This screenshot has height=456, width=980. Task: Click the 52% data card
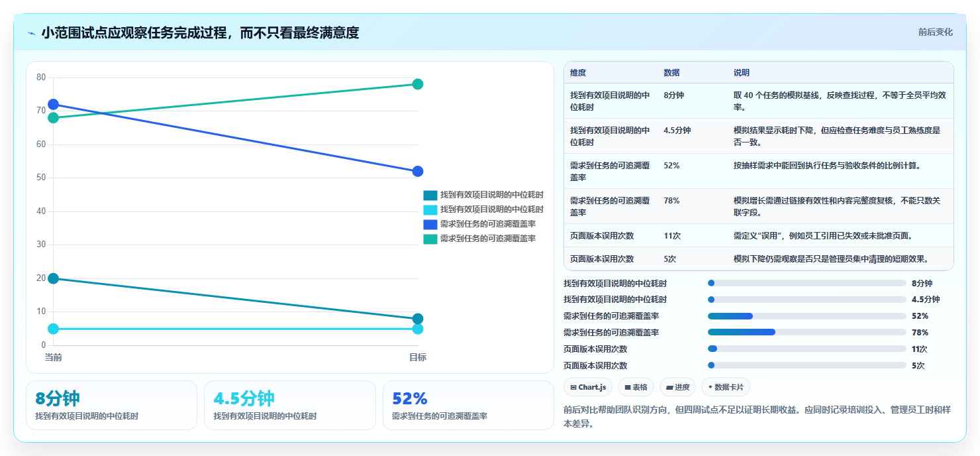coord(468,405)
